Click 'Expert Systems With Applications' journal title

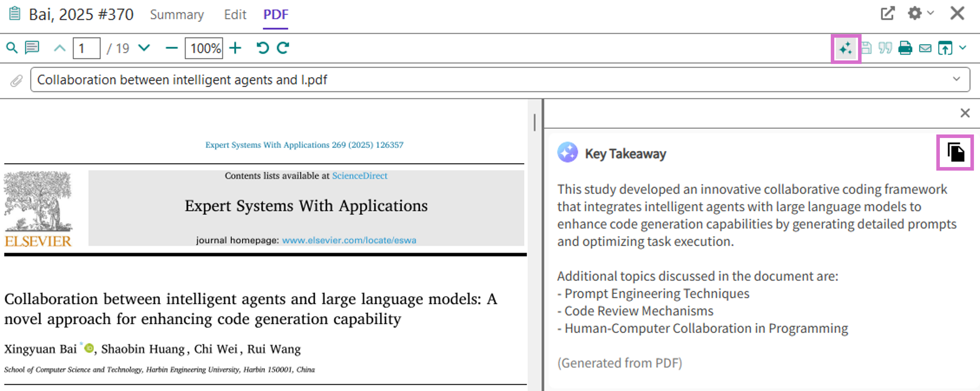306,206
